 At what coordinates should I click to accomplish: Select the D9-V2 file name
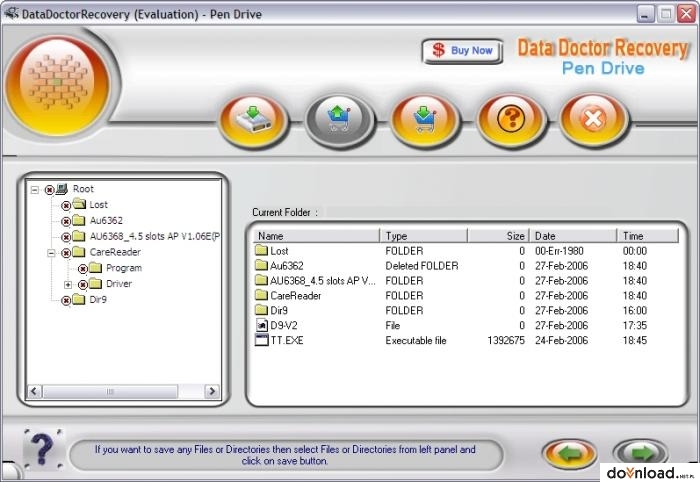pyautogui.click(x=284, y=325)
